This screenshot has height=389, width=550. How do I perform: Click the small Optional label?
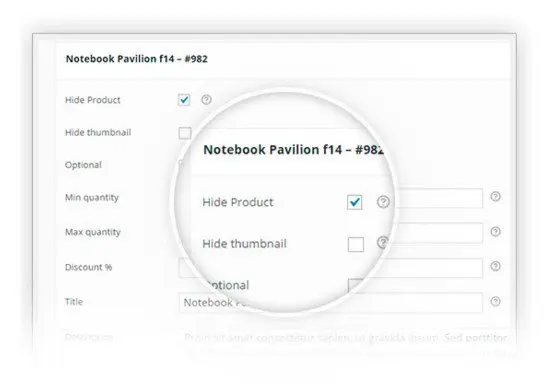[83, 165]
